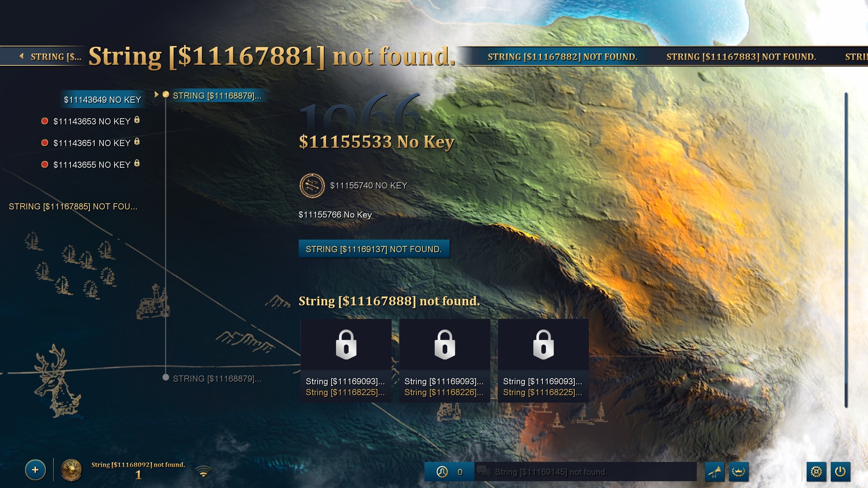Click the STRING [$11169137] NOT FOUND button
Screen dimensions: 868x488
[x=374, y=249]
